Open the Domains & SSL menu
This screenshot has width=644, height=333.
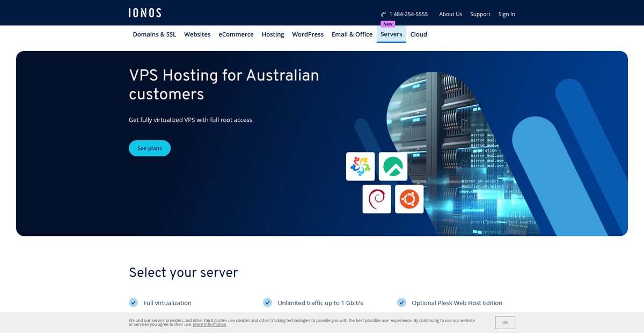(155, 34)
